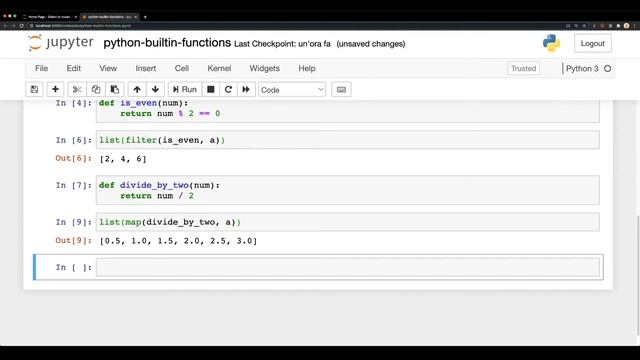Interrupt the kernel with stop icon
The height and width of the screenshot is (360, 640).
(211, 89)
